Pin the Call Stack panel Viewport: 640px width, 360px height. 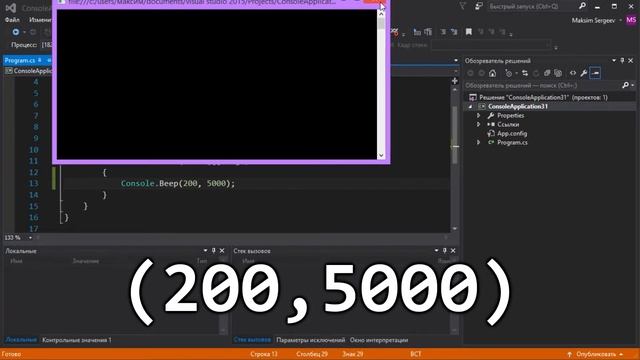point(444,251)
